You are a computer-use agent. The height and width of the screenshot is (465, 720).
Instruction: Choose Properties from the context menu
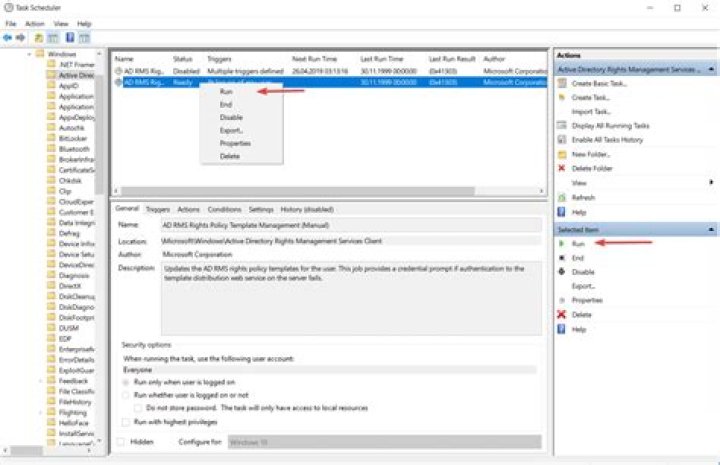(242, 143)
